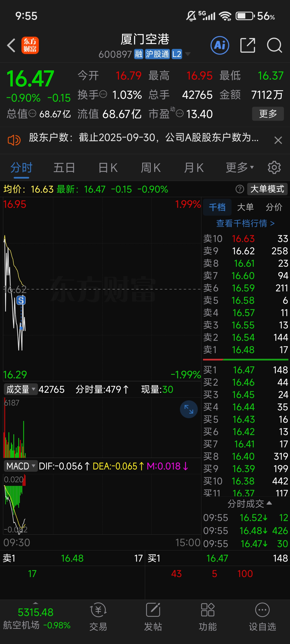
Task: Select the 千档 order book tab
Action: [217, 207]
